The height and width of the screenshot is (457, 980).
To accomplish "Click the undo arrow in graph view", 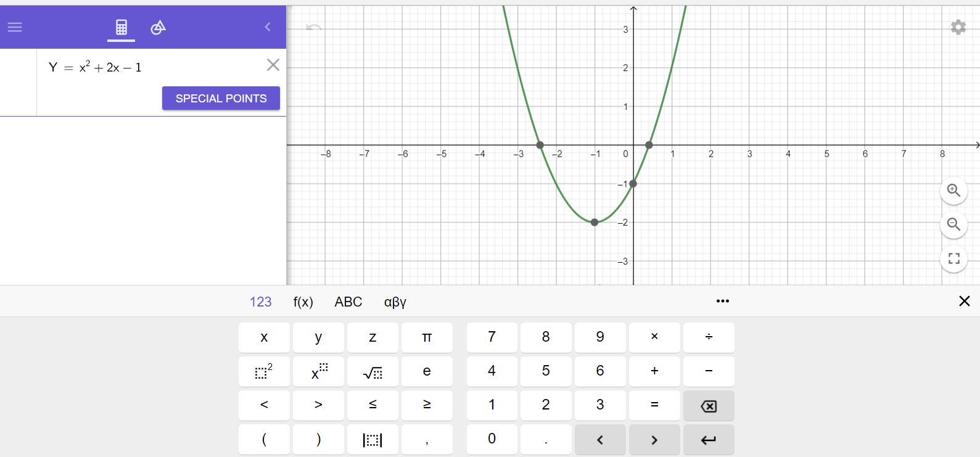I will pos(314,28).
